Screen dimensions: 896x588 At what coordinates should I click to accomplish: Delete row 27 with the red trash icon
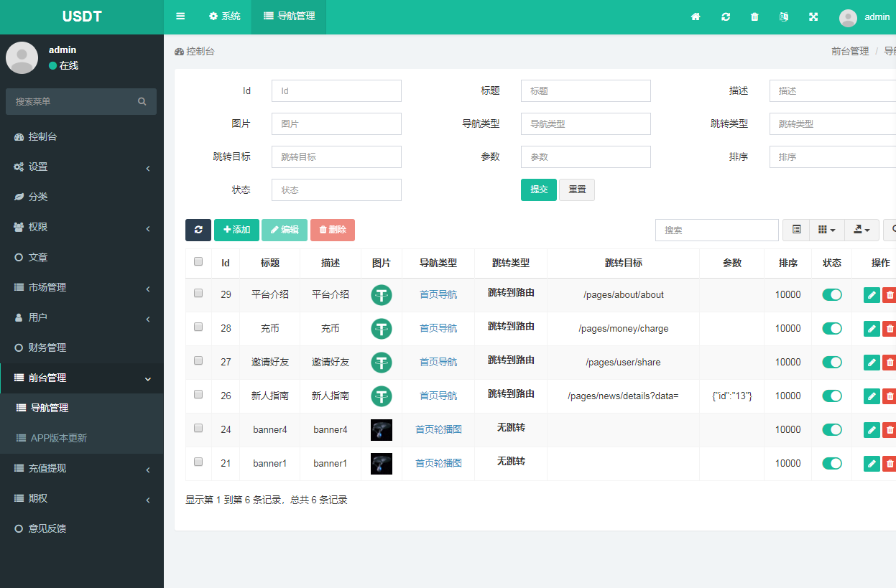(x=890, y=362)
